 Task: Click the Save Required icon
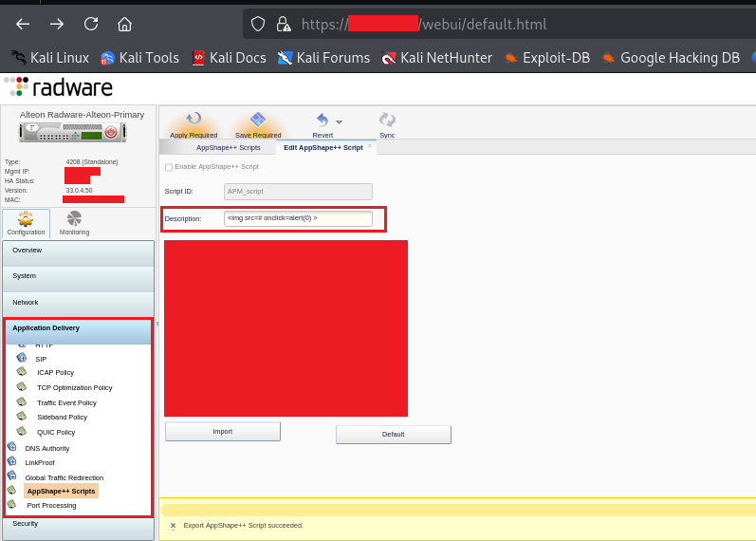pyautogui.click(x=258, y=120)
